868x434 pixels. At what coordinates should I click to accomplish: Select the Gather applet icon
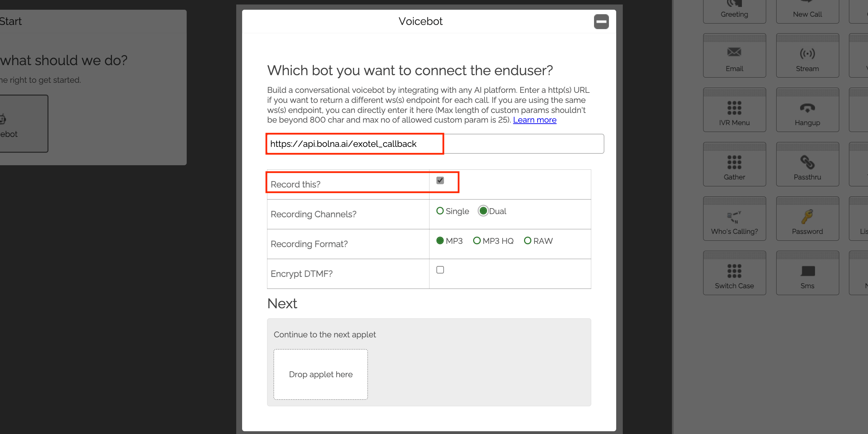[x=734, y=164]
